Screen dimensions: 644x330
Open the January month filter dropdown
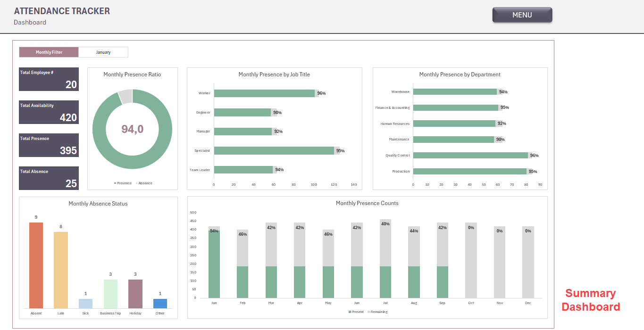(103, 52)
